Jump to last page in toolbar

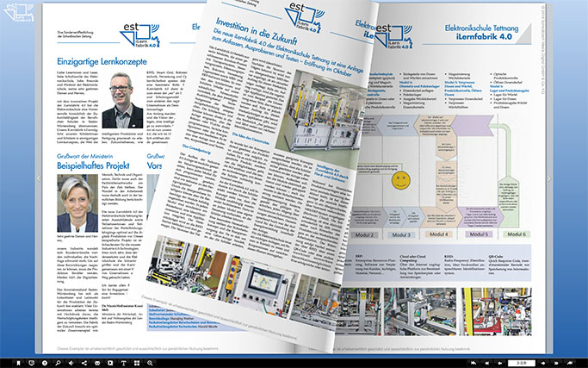pyautogui.click(x=556, y=363)
